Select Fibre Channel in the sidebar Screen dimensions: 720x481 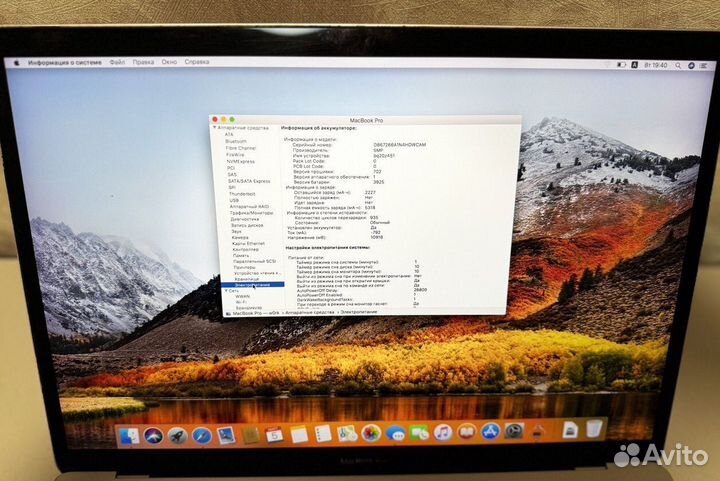click(241, 148)
